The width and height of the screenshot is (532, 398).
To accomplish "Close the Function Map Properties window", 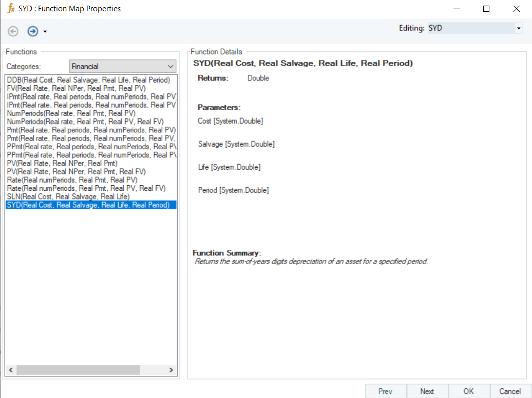I will [x=517, y=9].
